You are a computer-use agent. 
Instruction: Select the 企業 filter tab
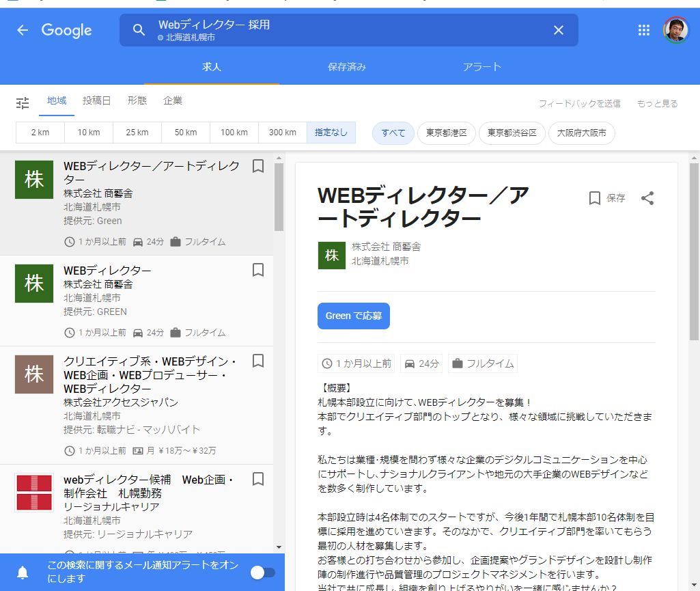(x=173, y=101)
